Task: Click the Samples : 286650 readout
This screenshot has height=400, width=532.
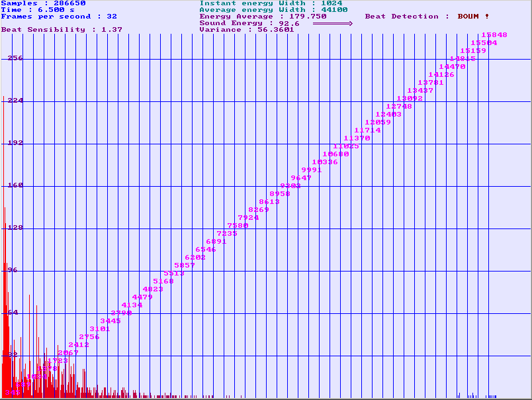Action: (x=44, y=3)
